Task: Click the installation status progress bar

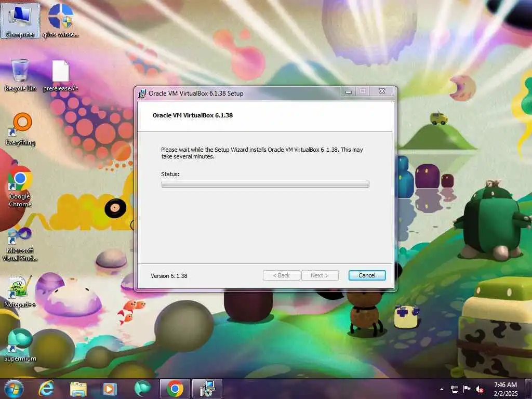Action: point(265,184)
